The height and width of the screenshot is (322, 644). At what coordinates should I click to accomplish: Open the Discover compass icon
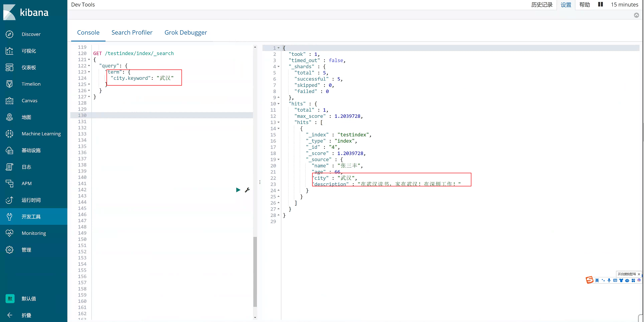[x=9, y=34]
